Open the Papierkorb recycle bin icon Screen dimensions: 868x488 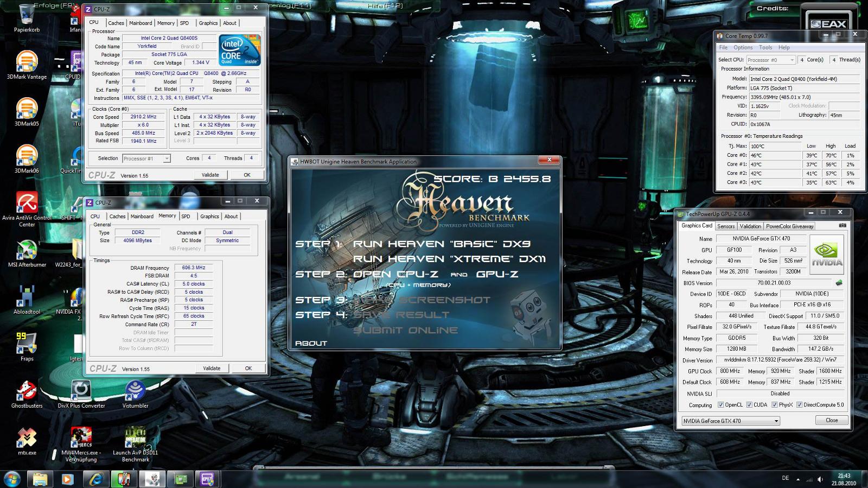[x=27, y=18]
